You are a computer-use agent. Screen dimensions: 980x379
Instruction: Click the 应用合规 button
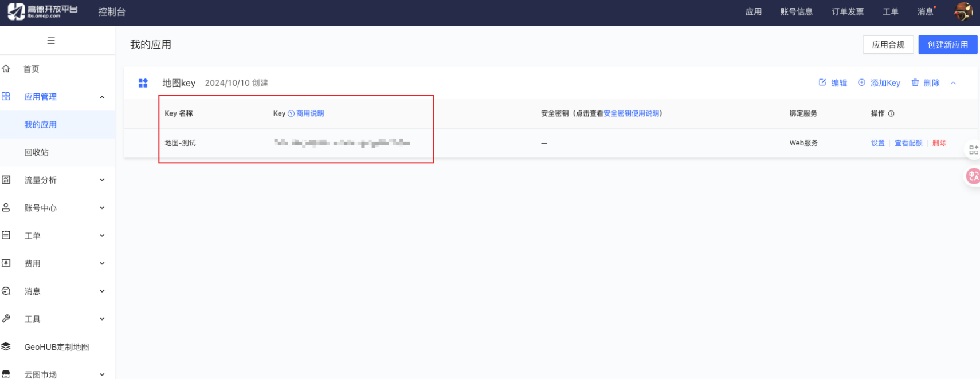pos(888,45)
